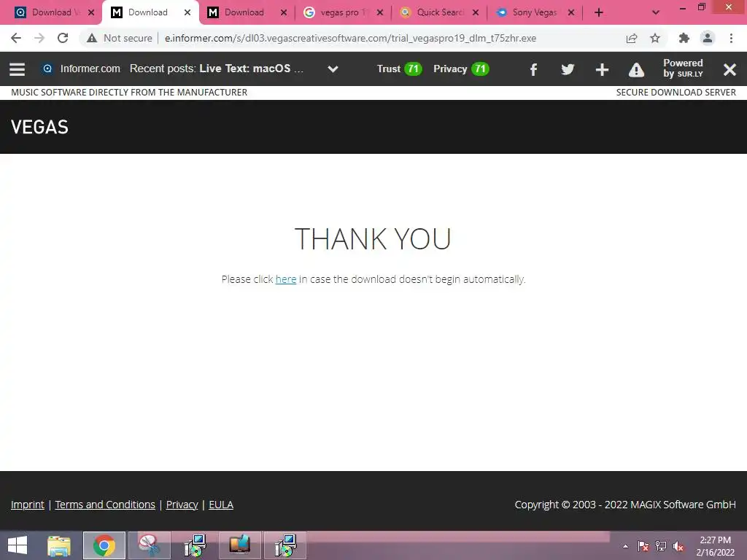
Task: Share this page via address bar icon
Action: click(632, 38)
